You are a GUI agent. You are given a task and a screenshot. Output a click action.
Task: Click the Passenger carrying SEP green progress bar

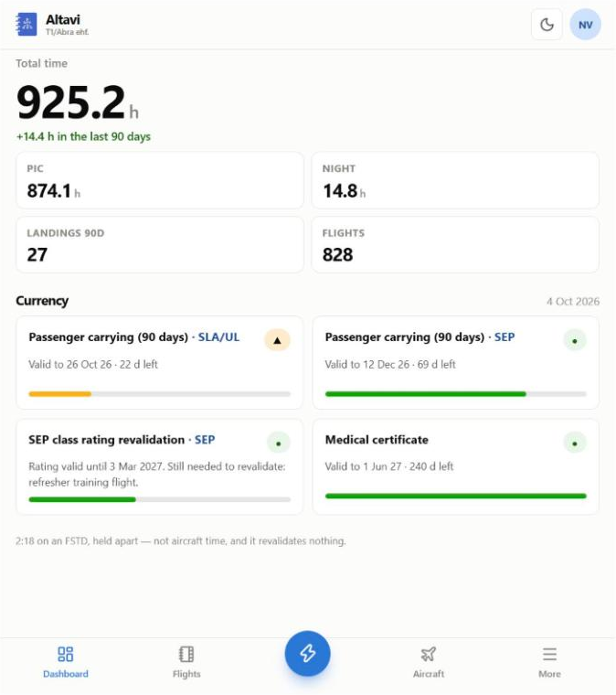(x=456, y=393)
